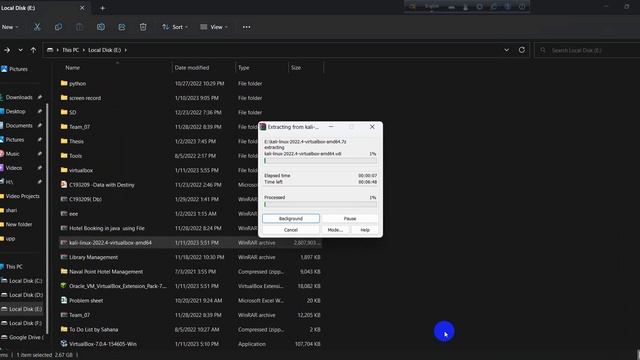This screenshot has height=360, width=640.
Task: Click the Pause button in extraction dialog
Action: click(350, 219)
